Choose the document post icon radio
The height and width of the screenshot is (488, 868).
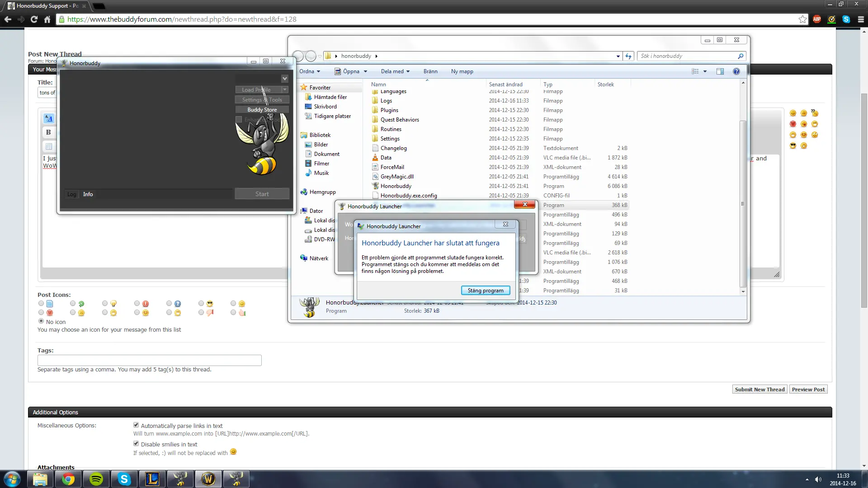click(x=41, y=304)
